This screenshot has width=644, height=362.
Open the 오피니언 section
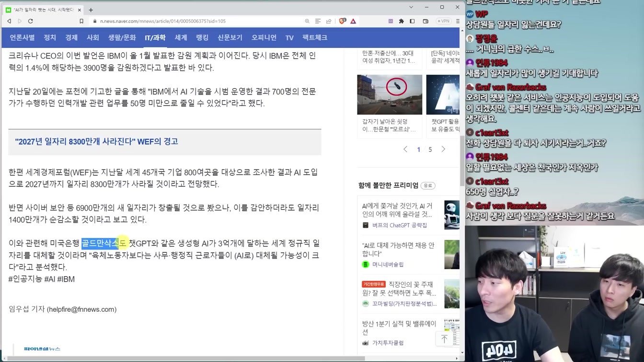pyautogui.click(x=264, y=37)
